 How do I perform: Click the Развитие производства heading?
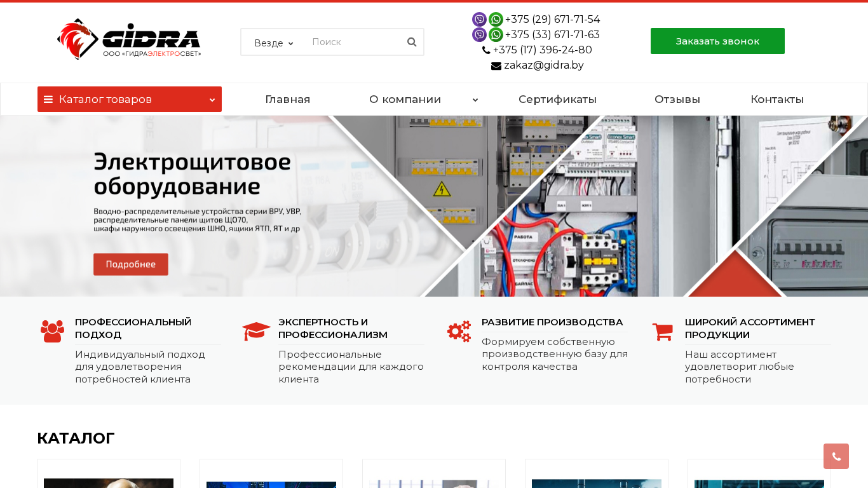(552, 322)
